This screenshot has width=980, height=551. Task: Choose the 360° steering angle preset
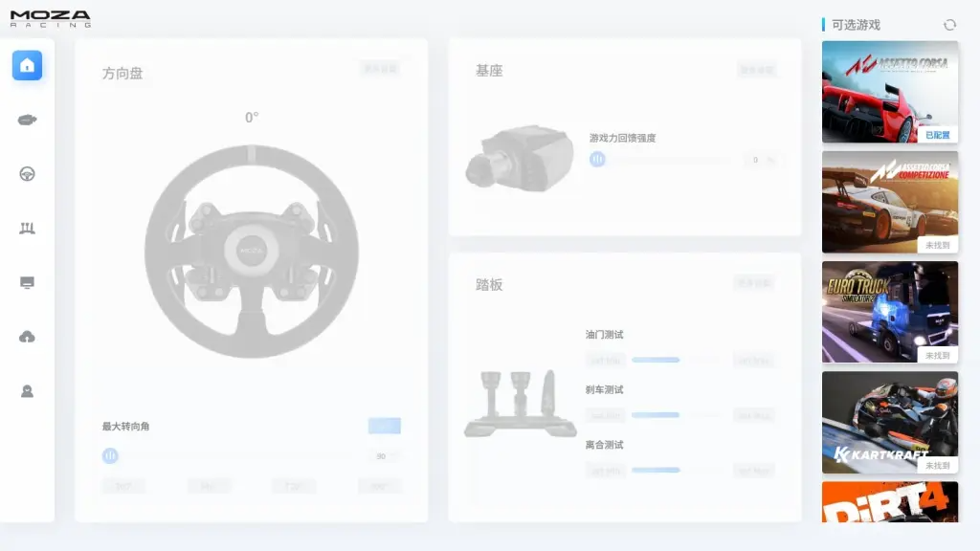123,486
